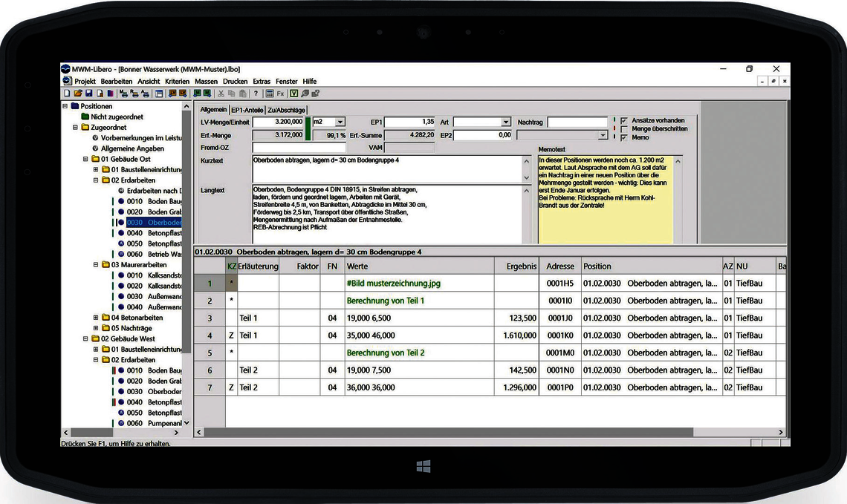Click into the Nachtrag input field
Image resolution: width=847 pixels, height=504 pixels.
click(577, 122)
